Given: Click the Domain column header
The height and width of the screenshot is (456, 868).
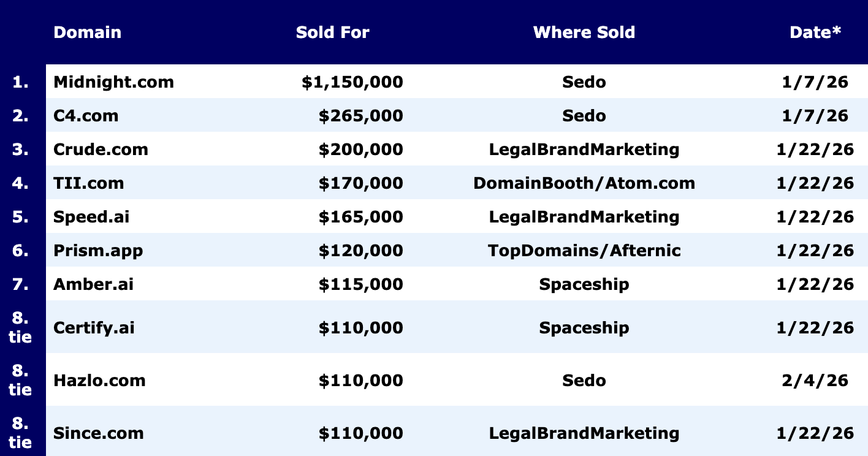Looking at the screenshot, I should tap(87, 32).
